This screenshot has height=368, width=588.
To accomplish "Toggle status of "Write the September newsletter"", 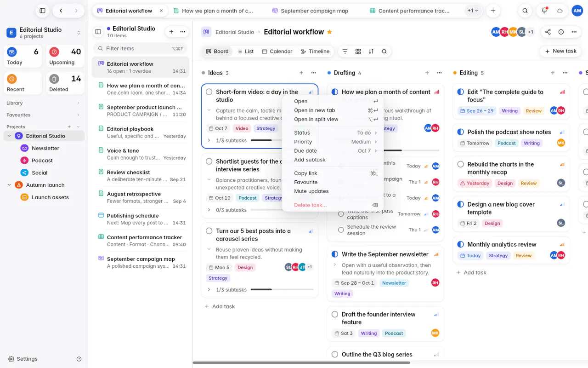I will pos(335,254).
